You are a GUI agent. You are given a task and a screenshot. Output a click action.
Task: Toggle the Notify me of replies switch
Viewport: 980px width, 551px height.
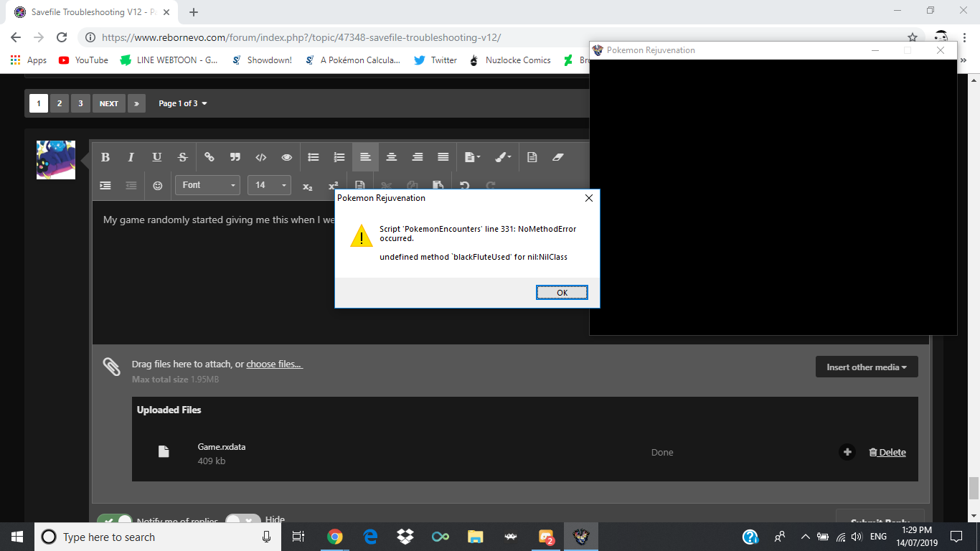116,521
